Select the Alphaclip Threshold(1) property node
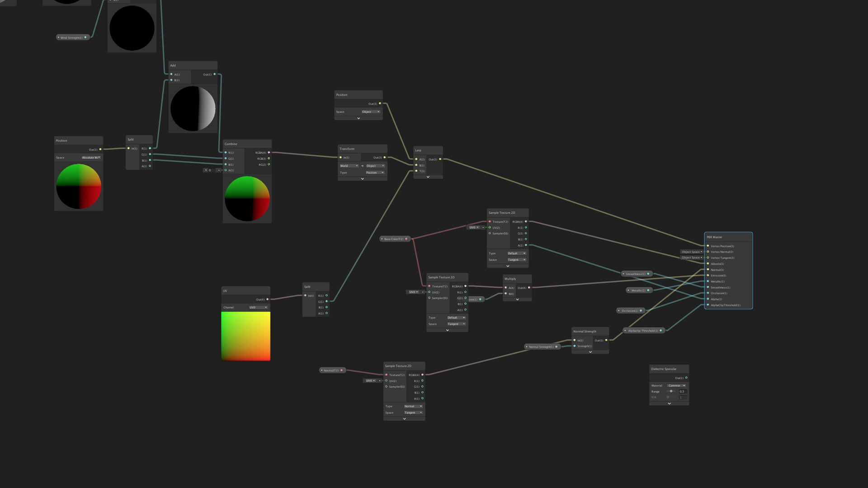 [x=643, y=331]
